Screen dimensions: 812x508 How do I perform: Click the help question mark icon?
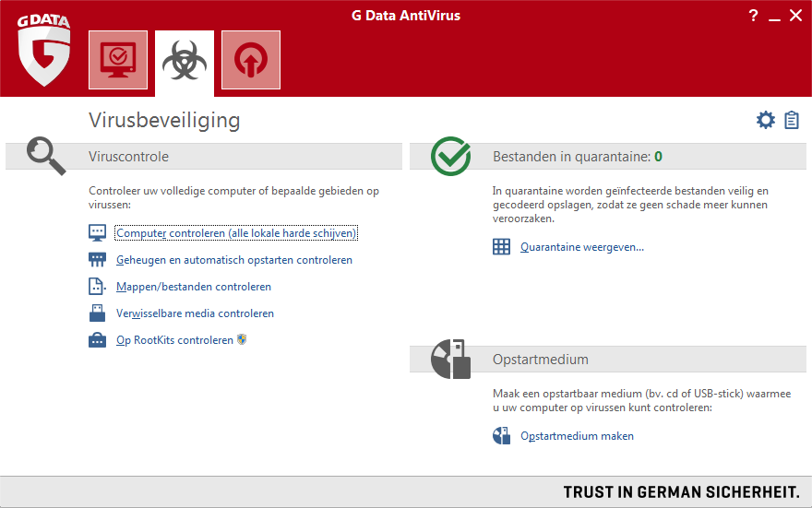pyautogui.click(x=753, y=16)
